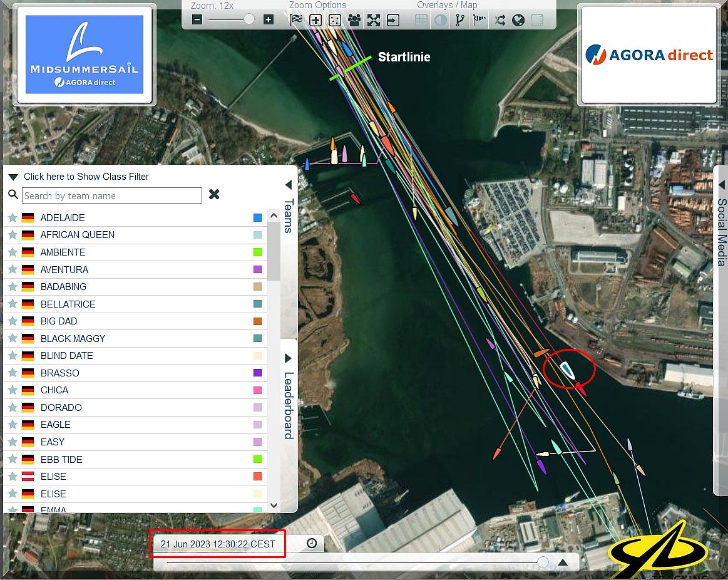Star the BIG DAD team as favorite

tap(11, 321)
